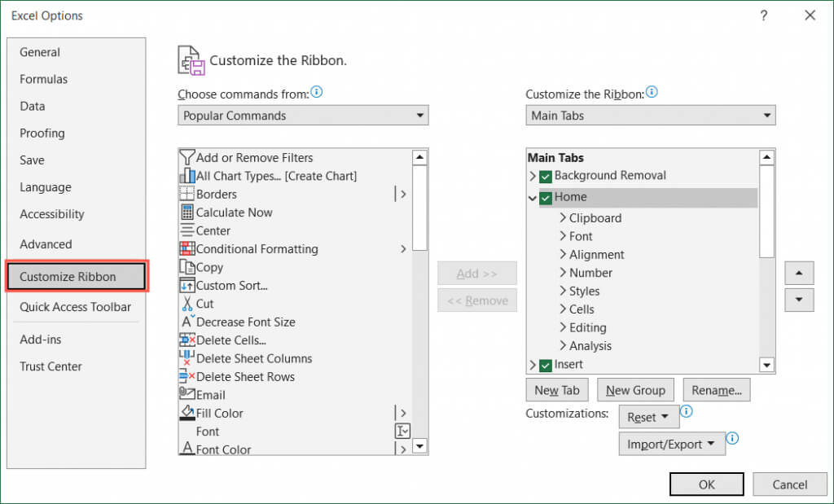Screen dimensions: 834x504
Task: Disable the Insert tab checkbox
Action: (x=546, y=365)
